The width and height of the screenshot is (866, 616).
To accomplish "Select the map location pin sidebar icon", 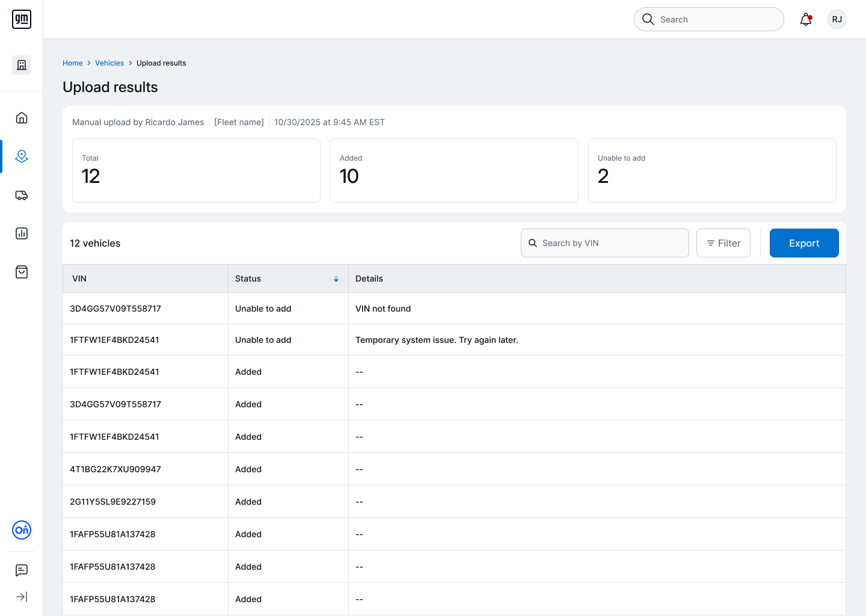I will point(22,156).
